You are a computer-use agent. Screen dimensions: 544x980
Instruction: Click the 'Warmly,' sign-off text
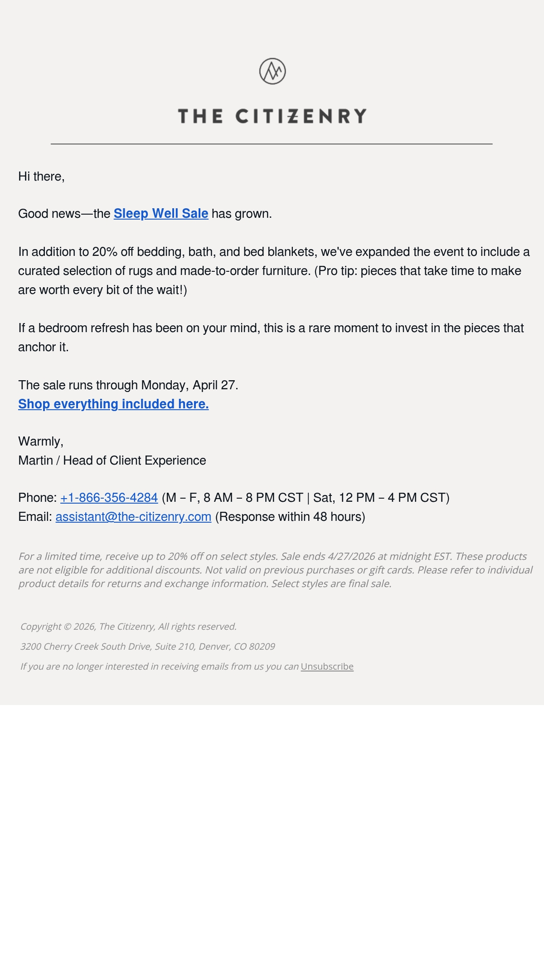(41, 441)
